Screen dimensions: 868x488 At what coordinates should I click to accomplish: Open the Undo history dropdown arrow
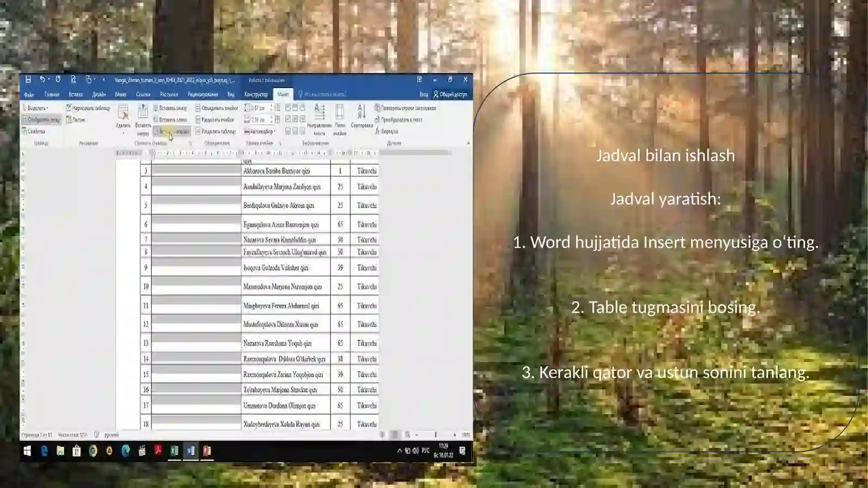point(49,79)
